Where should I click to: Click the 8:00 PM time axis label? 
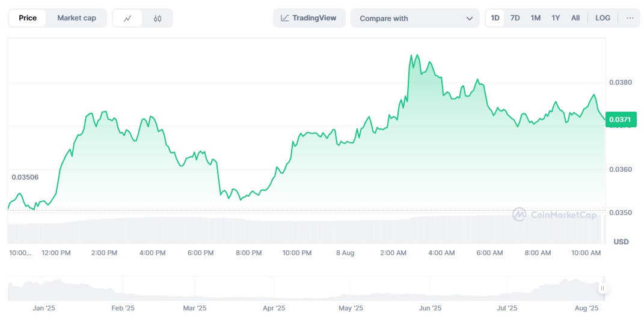(248, 253)
